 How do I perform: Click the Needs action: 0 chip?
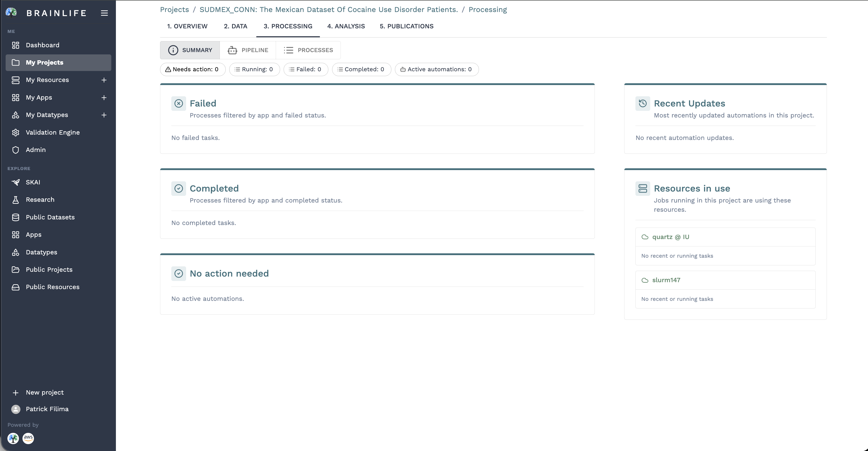193,69
